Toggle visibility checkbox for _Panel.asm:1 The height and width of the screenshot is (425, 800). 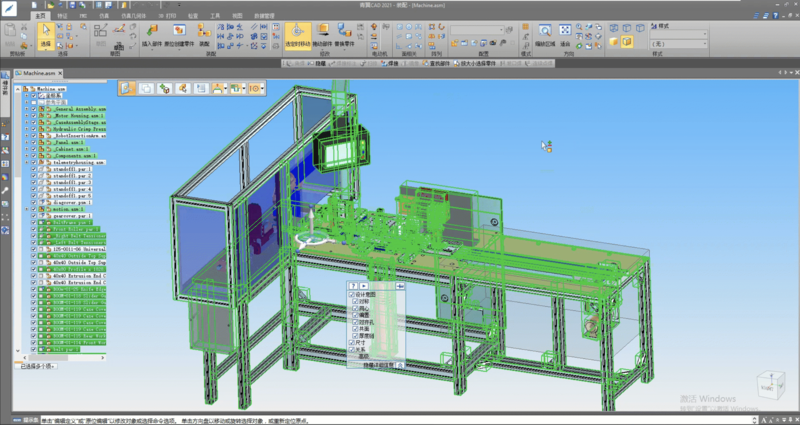(x=34, y=142)
